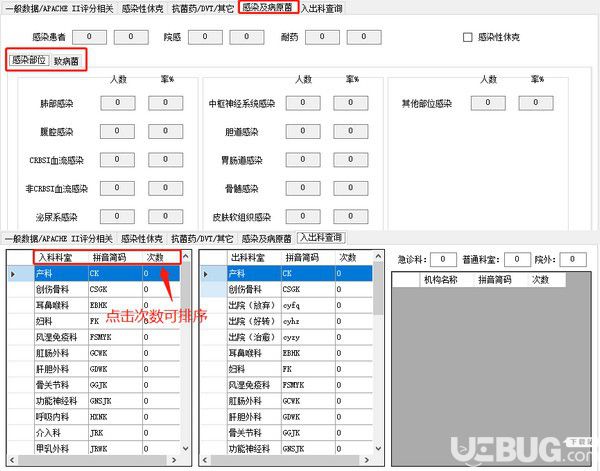
Task: Select top 感染性休克 tab
Action: point(142,8)
